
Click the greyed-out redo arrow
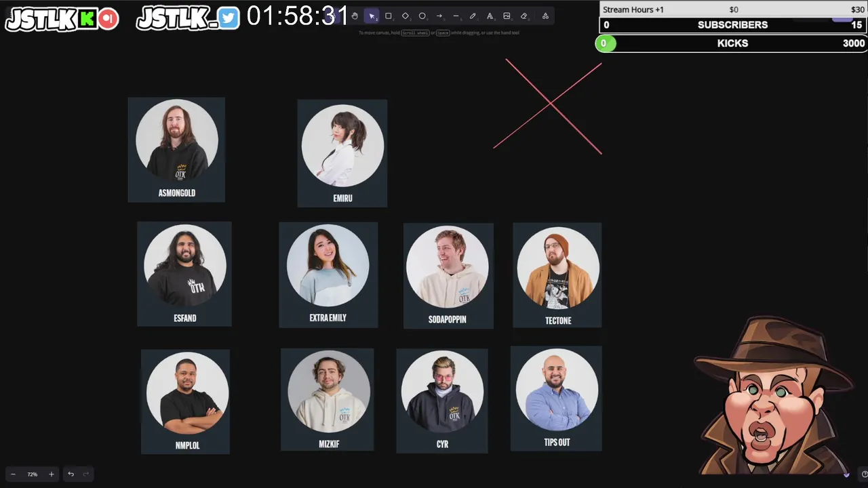[86, 474]
